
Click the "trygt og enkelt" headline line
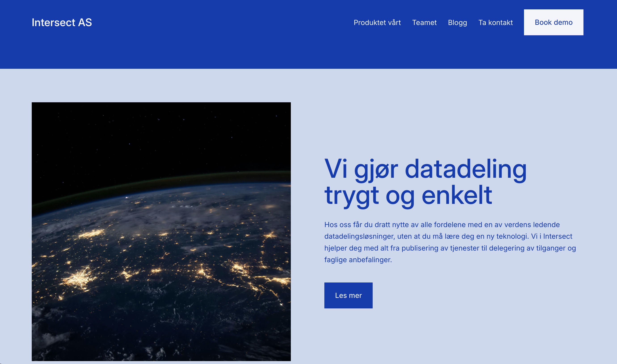point(408,195)
